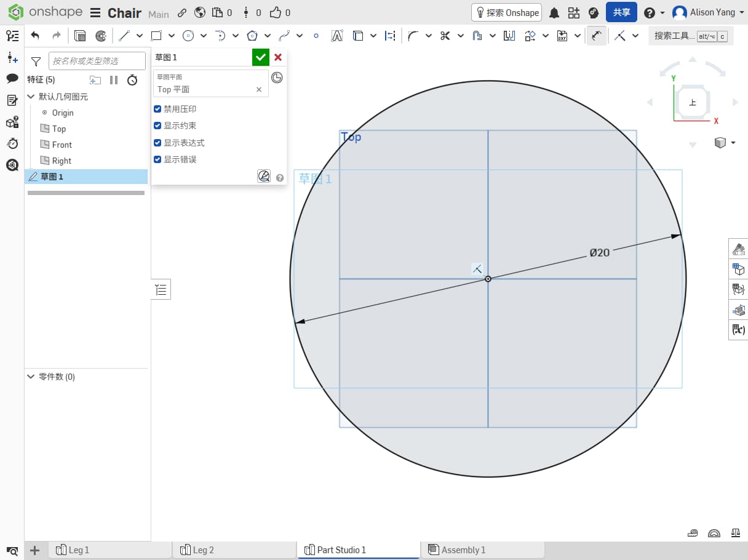The width and height of the screenshot is (748, 560).
Task: Toggle the 显示约束 checkbox
Action: 157,126
